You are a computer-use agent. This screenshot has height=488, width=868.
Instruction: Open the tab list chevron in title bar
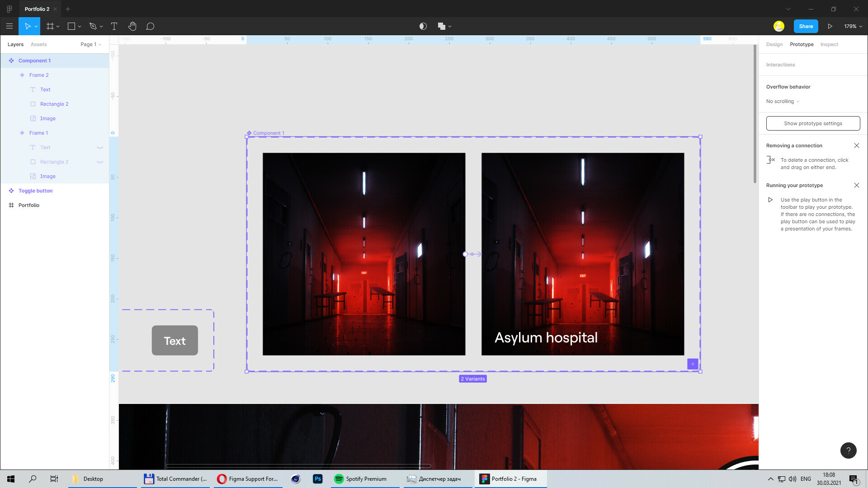pyautogui.click(x=788, y=9)
